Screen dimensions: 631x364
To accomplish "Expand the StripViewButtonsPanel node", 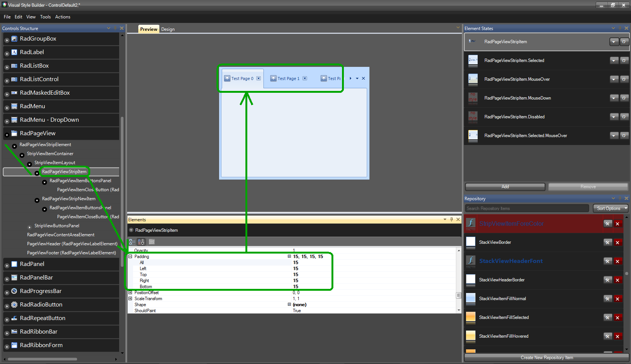I will click(x=30, y=227).
